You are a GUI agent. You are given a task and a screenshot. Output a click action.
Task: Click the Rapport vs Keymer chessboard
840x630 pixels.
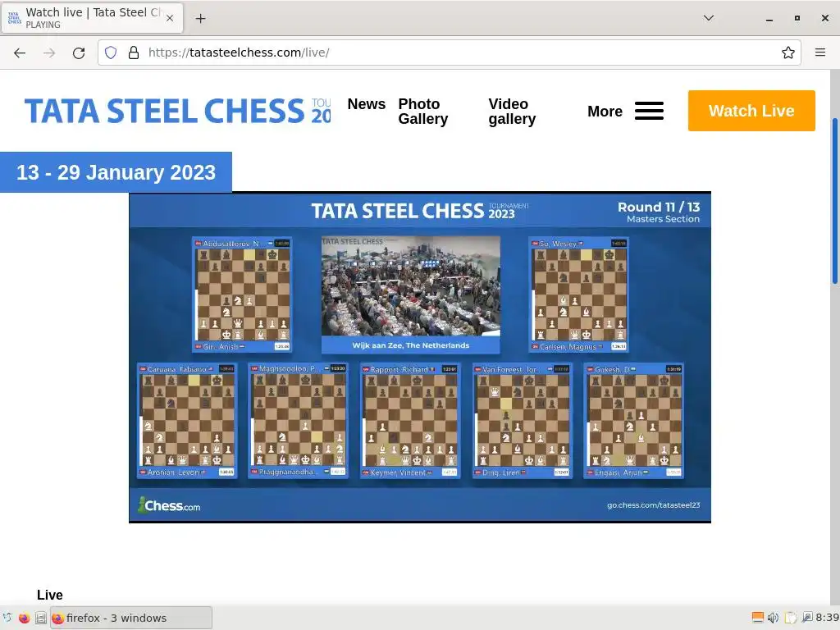[x=411, y=419]
